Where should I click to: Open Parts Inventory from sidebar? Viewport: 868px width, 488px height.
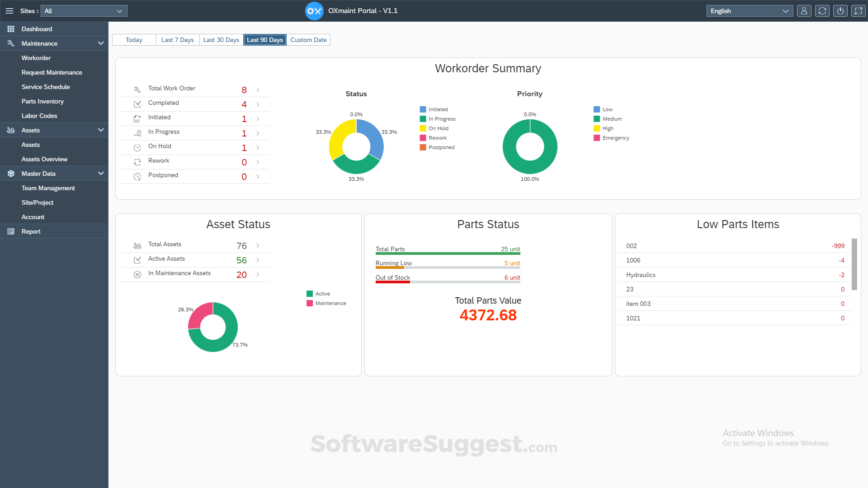tap(42, 101)
